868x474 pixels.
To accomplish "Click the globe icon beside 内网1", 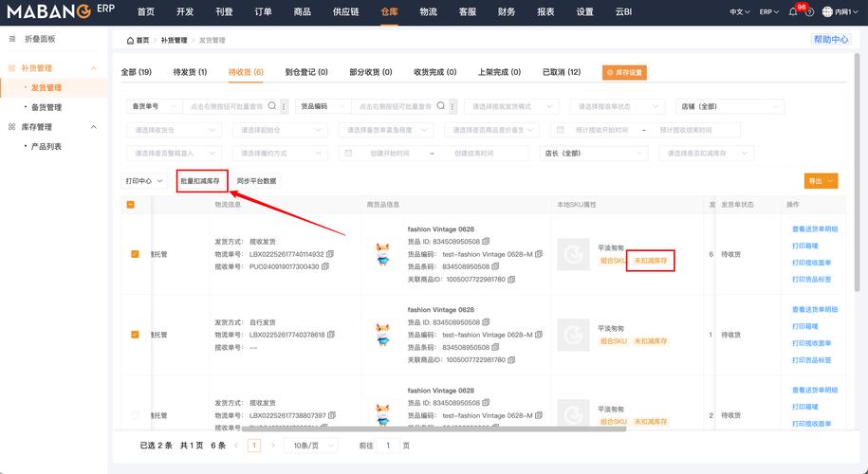I will click(827, 11).
